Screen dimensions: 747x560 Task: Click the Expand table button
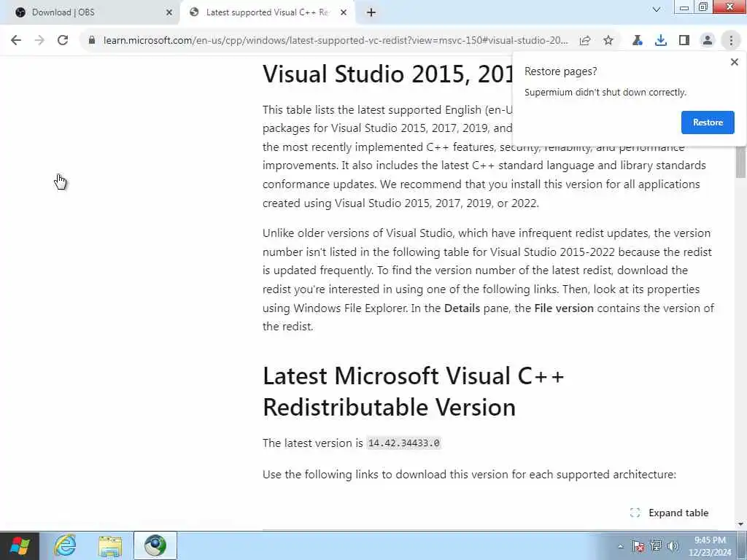669,513
